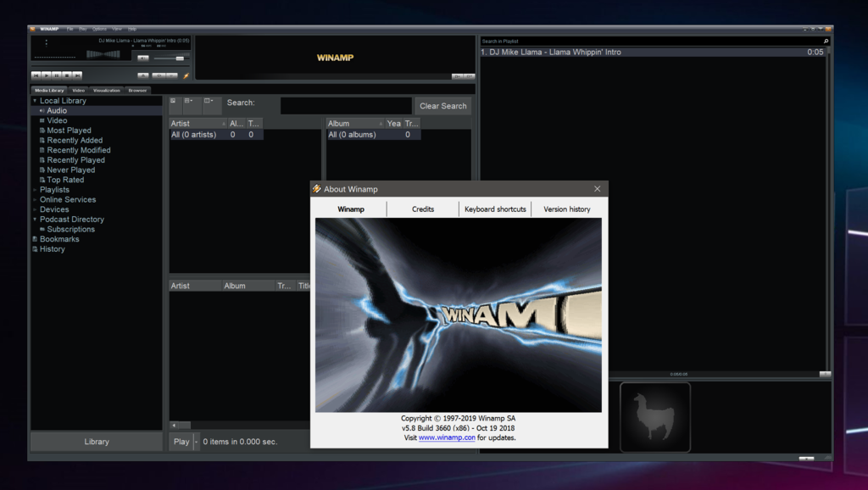Stop playback of Llama Whippin' Intro

click(x=67, y=75)
